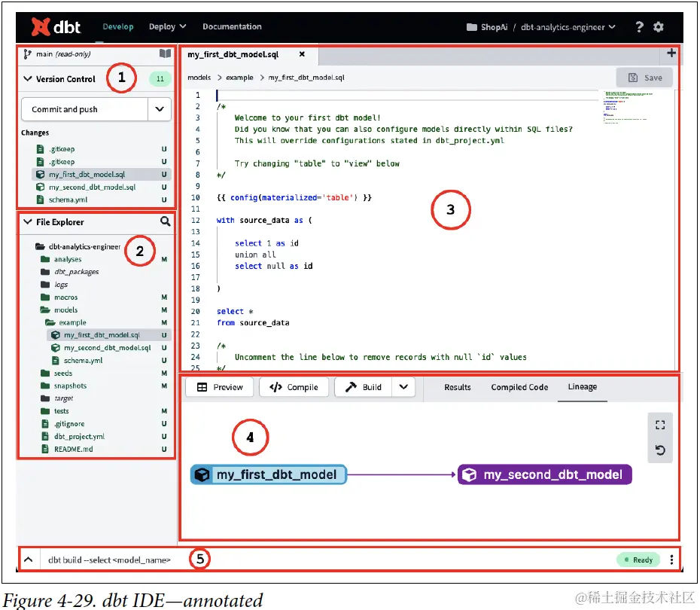
Task: Click the models breadcrumb link
Action: coord(199,78)
